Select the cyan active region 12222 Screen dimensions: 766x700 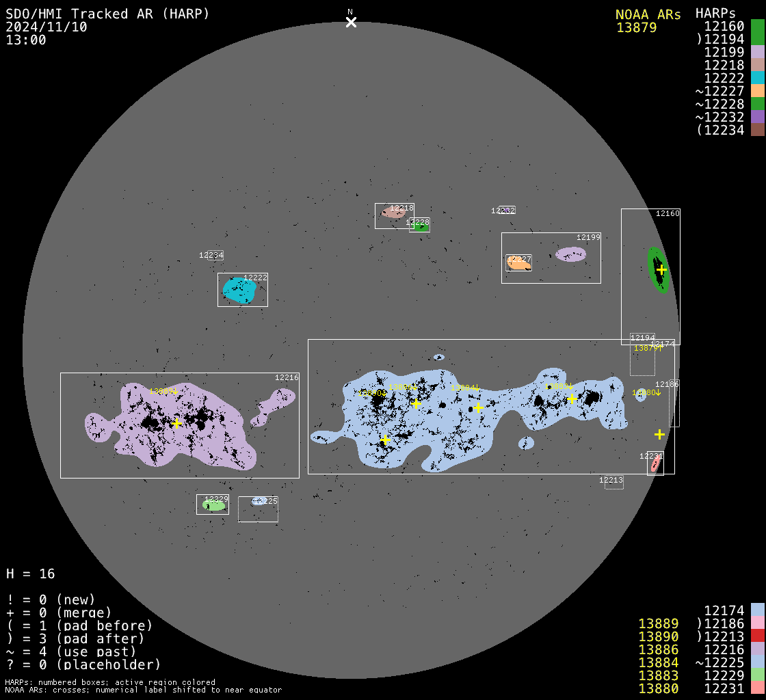tap(239, 291)
